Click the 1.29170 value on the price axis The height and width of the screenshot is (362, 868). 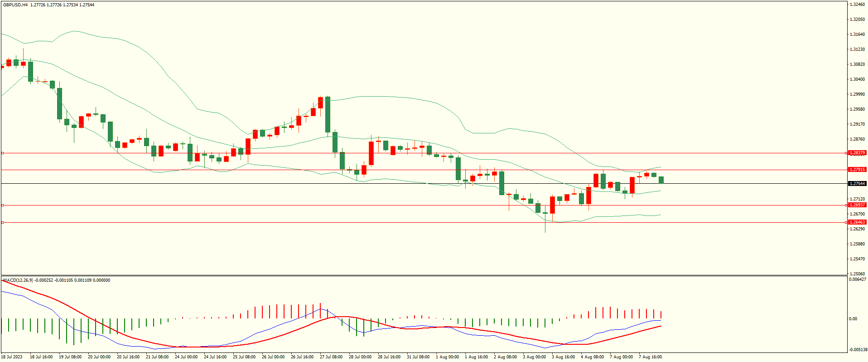coord(858,124)
